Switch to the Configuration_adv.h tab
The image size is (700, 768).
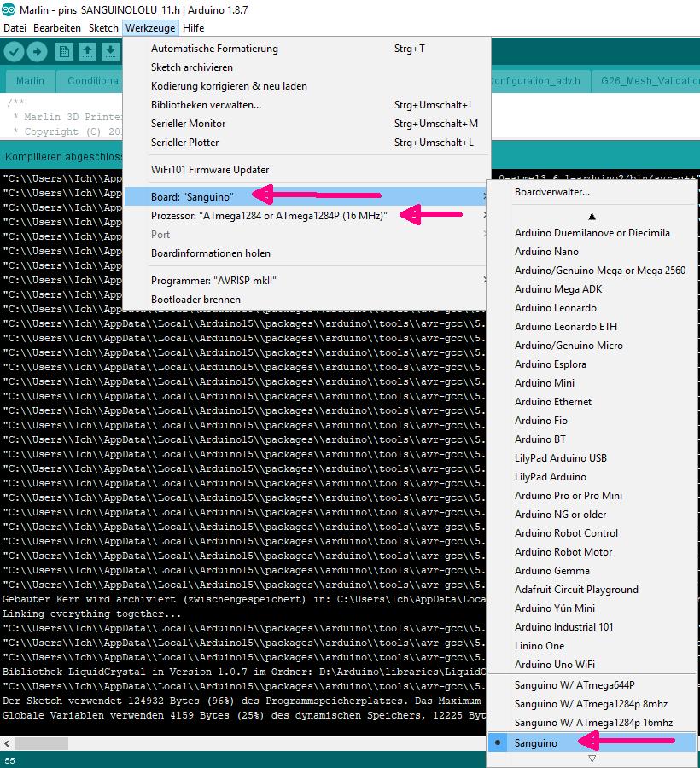pyautogui.click(x=540, y=81)
